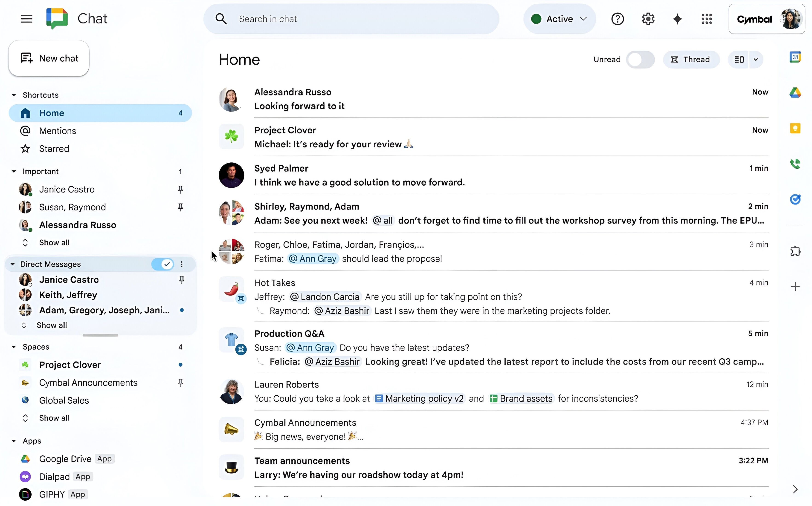Click New chat button
The width and height of the screenshot is (812, 506).
pos(49,58)
